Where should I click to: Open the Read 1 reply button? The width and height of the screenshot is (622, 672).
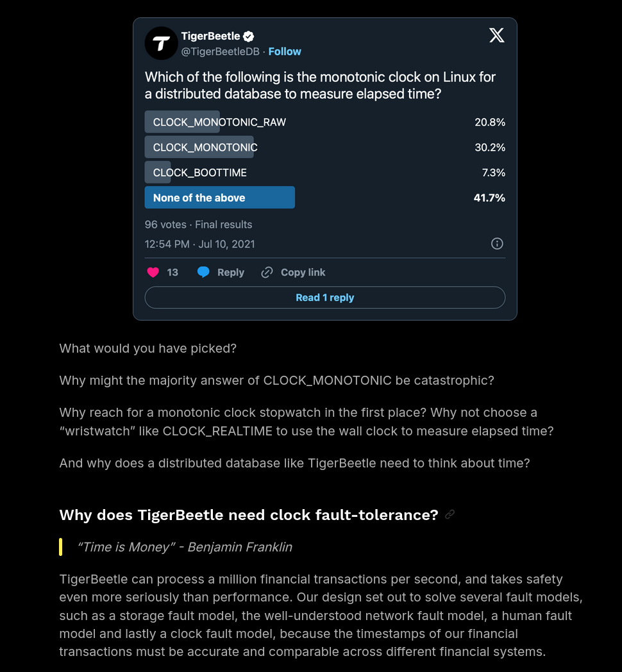click(x=324, y=298)
